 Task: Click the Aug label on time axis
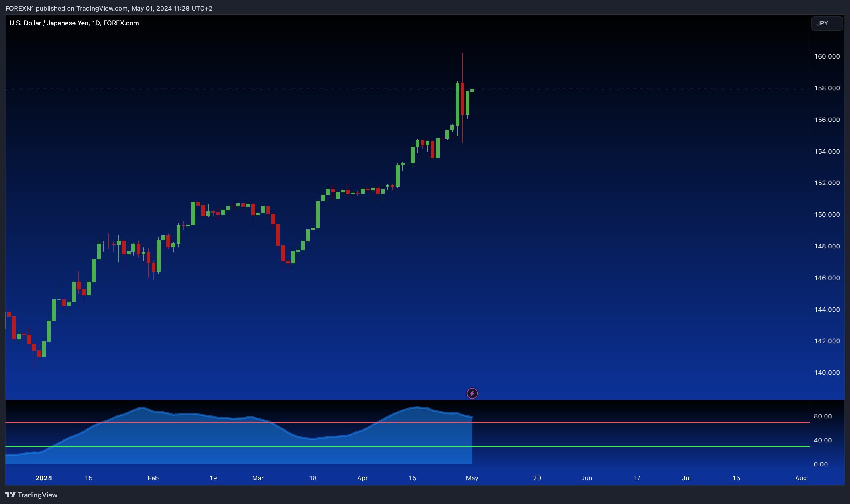point(801,478)
